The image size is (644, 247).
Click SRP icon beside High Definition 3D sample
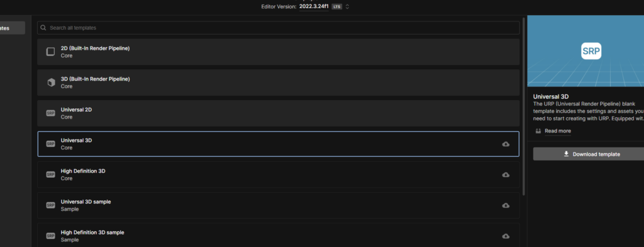point(50,236)
